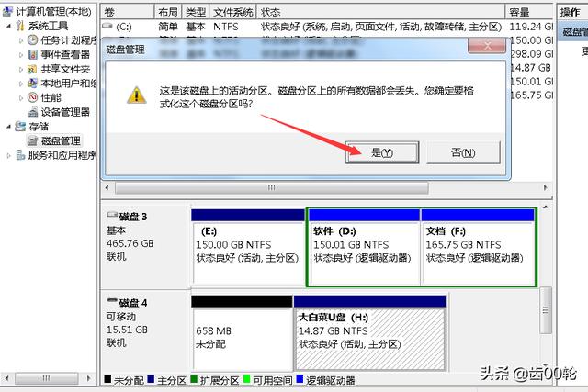Collapse the Storage tree node

tap(8, 127)
